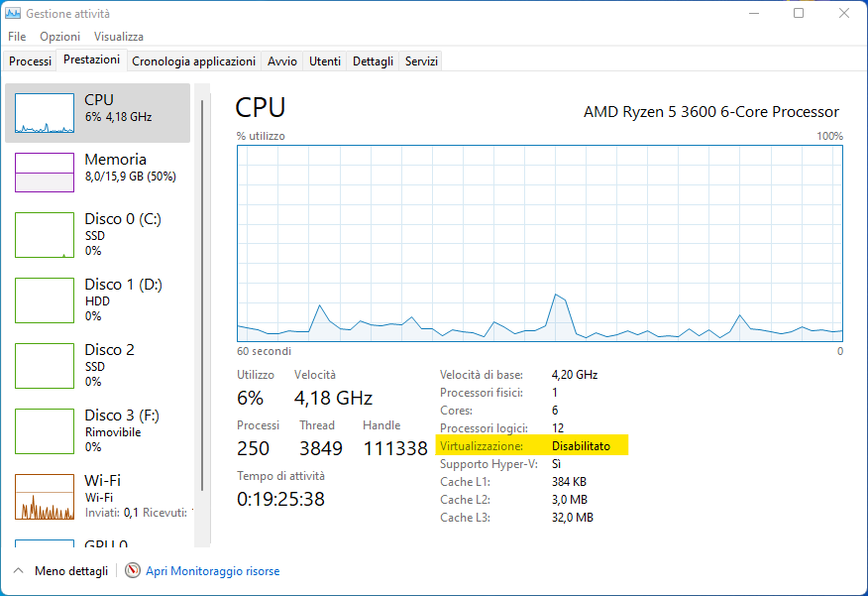The height and width of the screenshot is (596, 868).
Task: Select the CPU usage graph thumbnail
Action: (x=45, y=113)
